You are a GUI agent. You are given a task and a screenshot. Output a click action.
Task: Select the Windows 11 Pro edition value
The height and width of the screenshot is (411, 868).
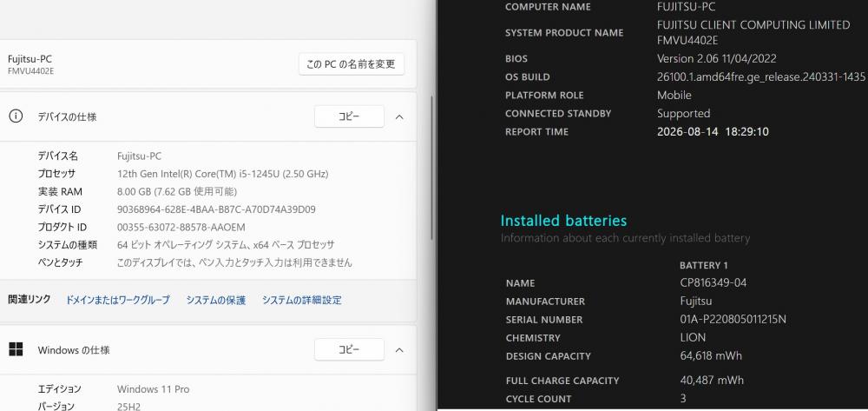coord(154,389)
